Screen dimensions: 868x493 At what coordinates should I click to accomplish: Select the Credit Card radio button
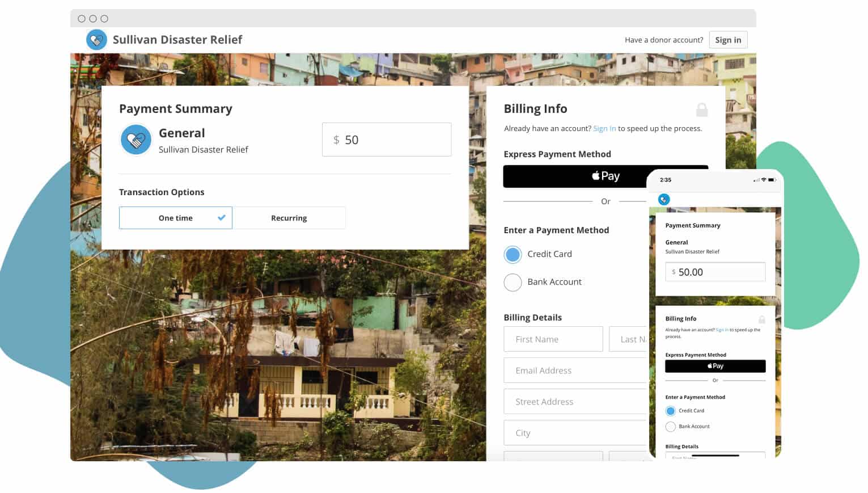click(513, 255)
